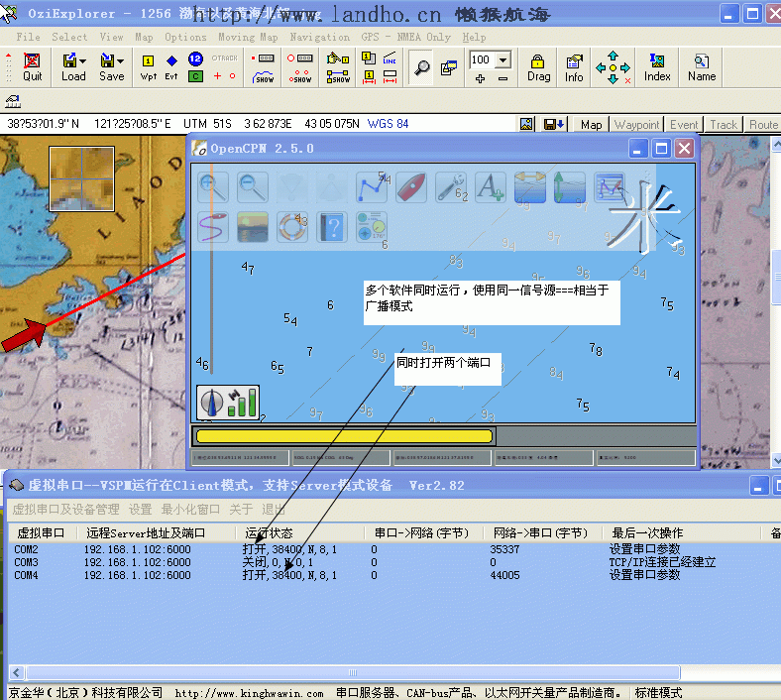Click the up arrow pan control
The height and width of the screenshot is (700, 781).
point(613,56)
